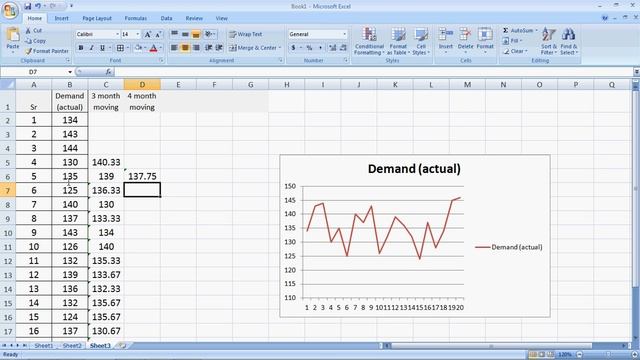Open the font size 14 dropdown
Screen dimensions: 640x360
[x=138, y=34]
